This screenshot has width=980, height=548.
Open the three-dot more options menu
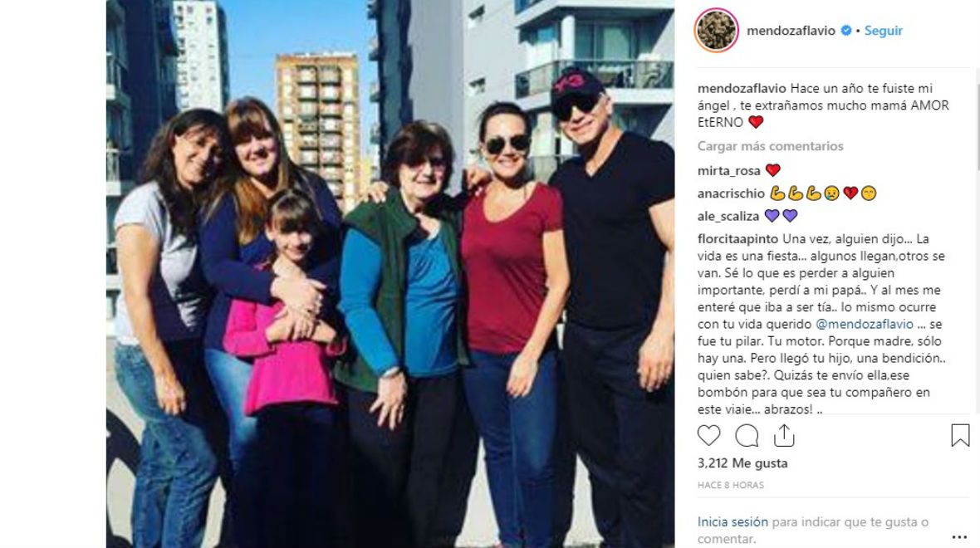point(960,536)
